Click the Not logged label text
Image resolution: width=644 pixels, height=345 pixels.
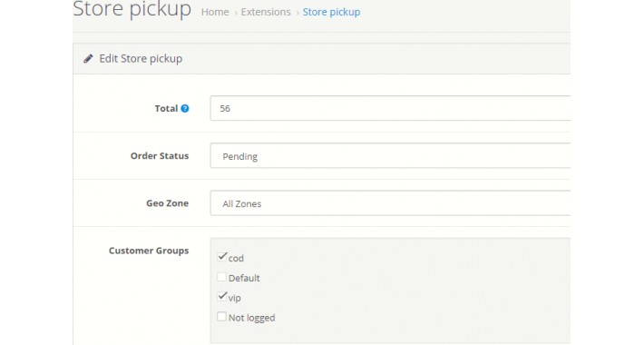[x=252, y=318]
